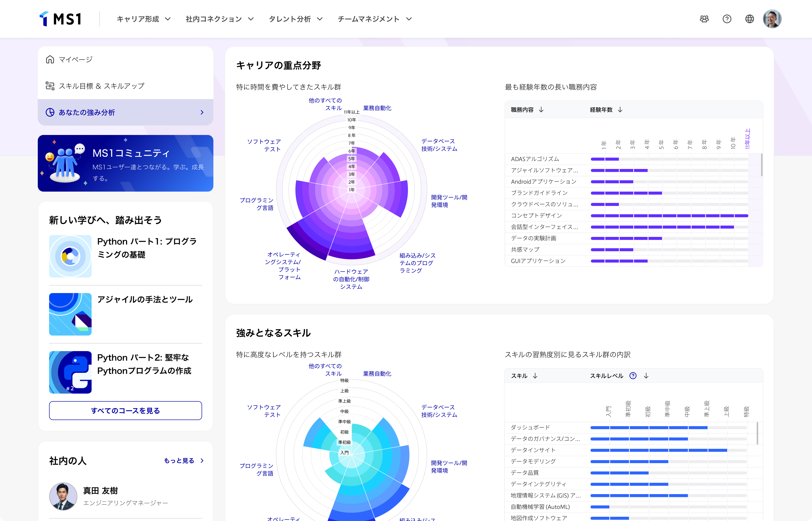The height and width of the screenshot is (521, 812).
Task: Expand the チームマネジメント dropdown menu
Action: pyautogui.click(x=375, y=19)
